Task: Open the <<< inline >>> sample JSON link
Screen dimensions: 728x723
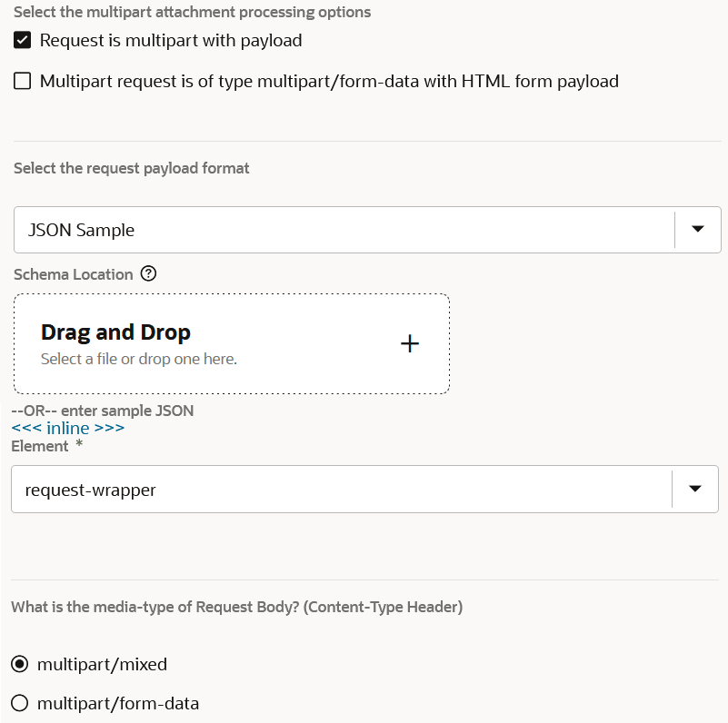Action: [x=68, y=428]
